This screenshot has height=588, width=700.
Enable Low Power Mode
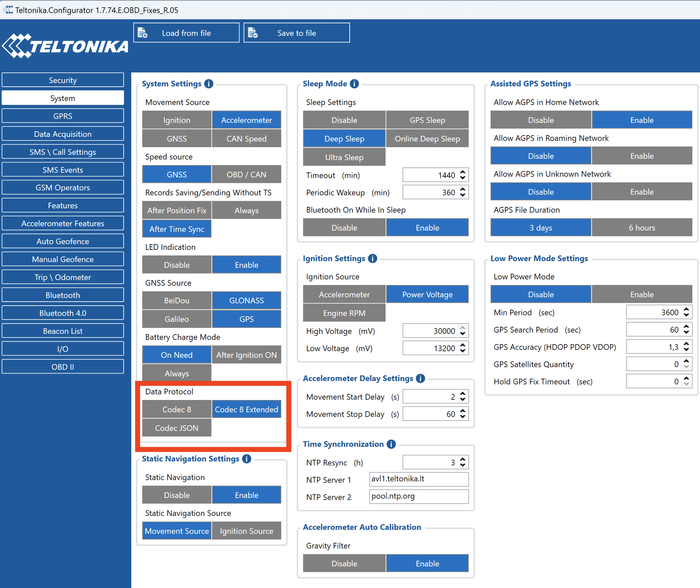642,294
